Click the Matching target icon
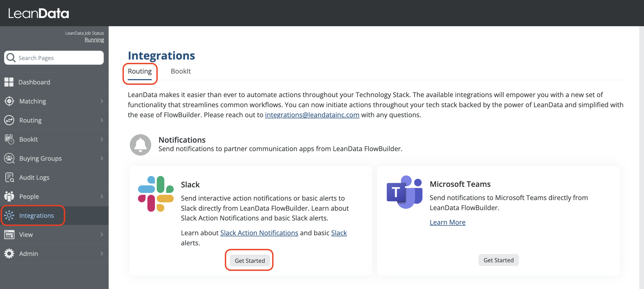The image size is (644, 289). (9, 101)
